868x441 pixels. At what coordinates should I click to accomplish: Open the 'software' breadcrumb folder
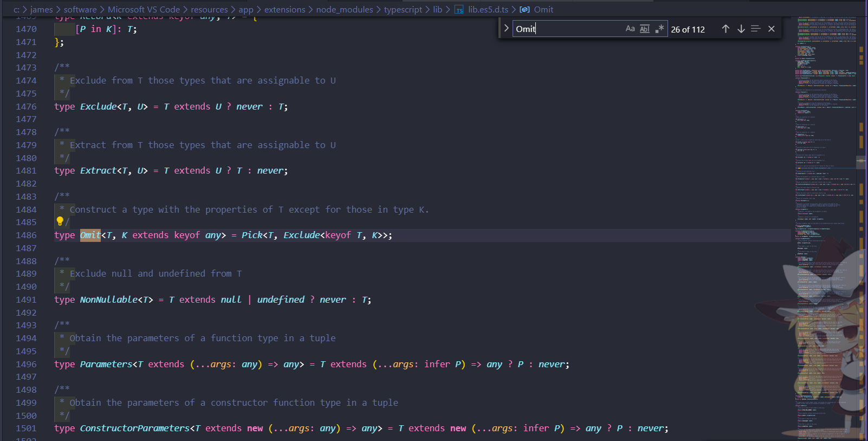point(80,9)
